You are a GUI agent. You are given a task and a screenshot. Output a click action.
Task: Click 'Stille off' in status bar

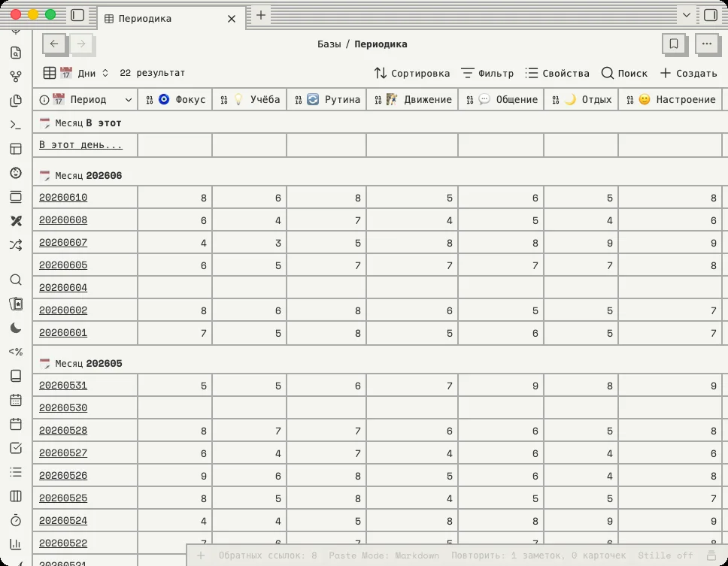coord(666,555)
